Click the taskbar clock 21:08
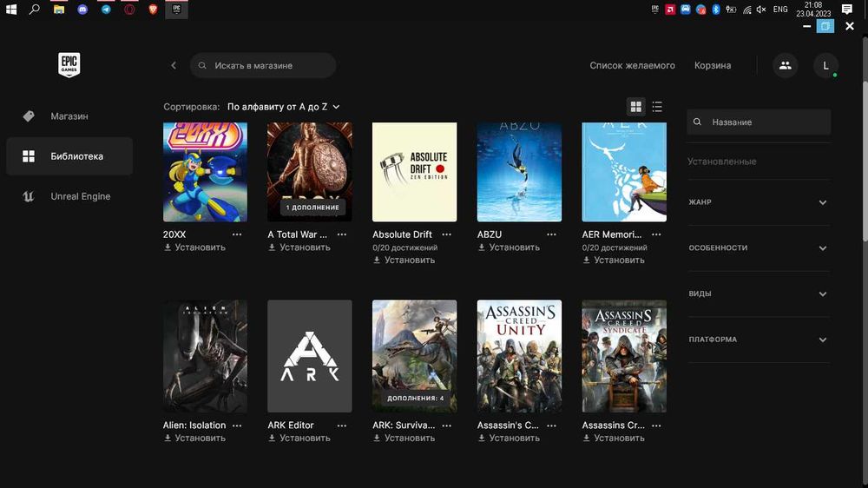Screen dimensions: 868x488 point(813,10)
